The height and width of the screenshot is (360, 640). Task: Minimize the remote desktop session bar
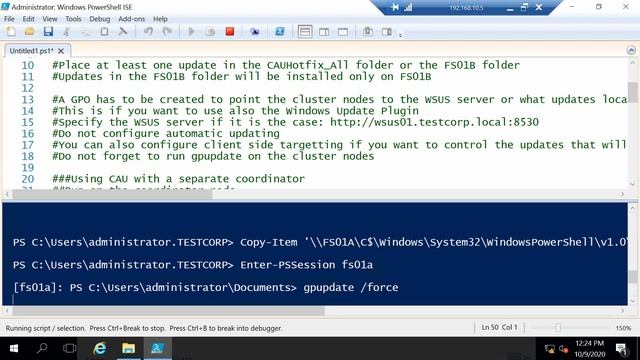[510, 8]
